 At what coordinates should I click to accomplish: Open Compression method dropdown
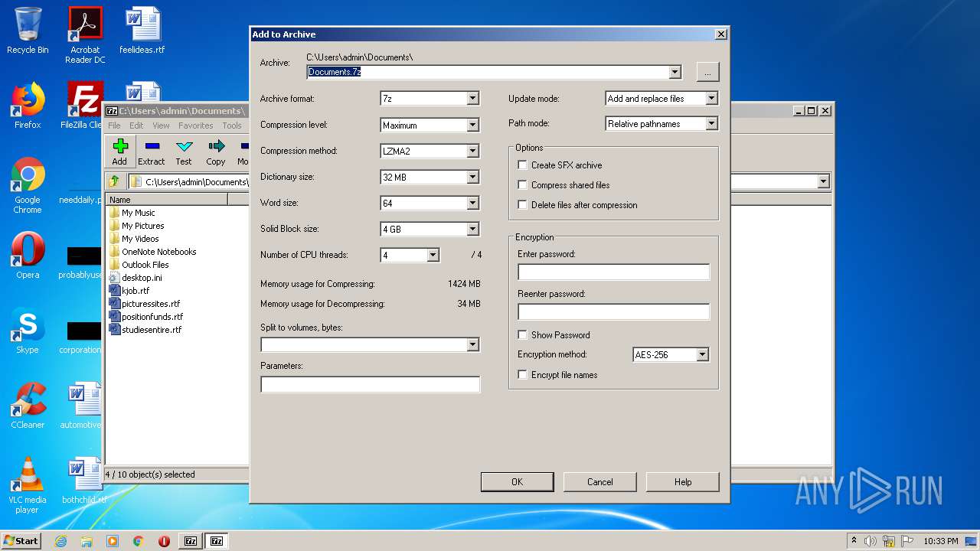coord(472,151)
